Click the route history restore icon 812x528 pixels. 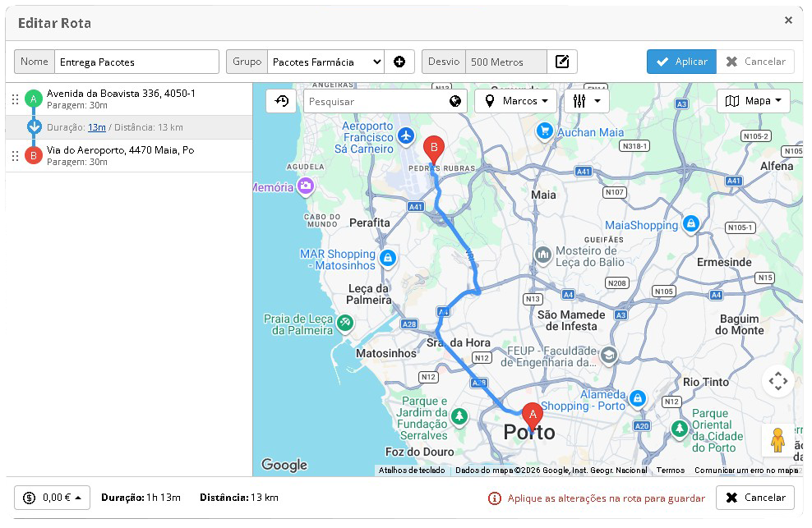pyautogui.click(x=281, y=101)
